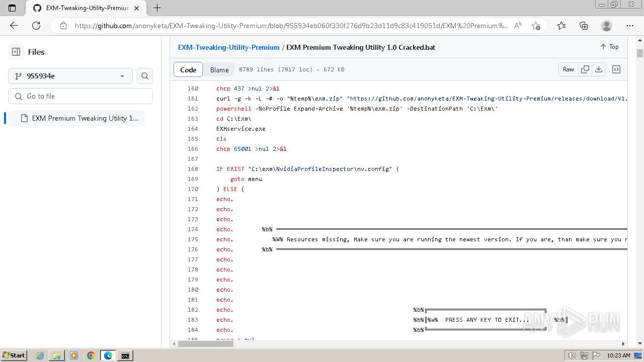Open the EXM-Tweaking-Utility-Premium repo breadcrumb link

tap(229, 47)
